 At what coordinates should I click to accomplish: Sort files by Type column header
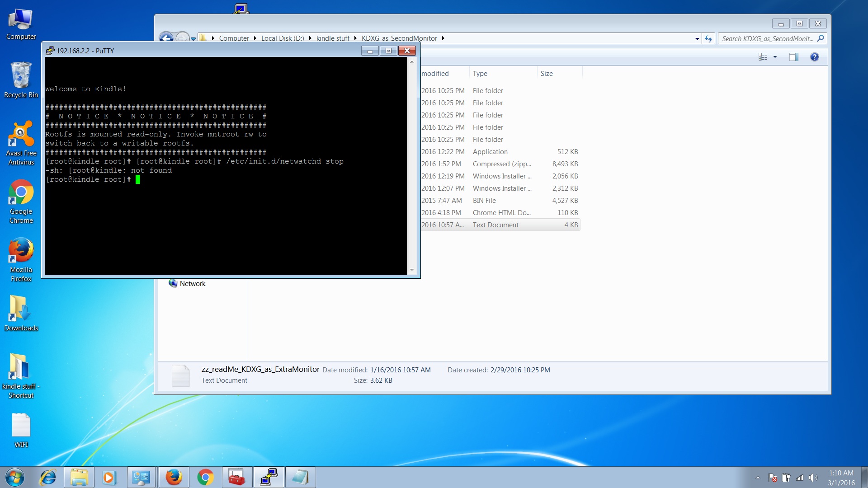point(480,74)
